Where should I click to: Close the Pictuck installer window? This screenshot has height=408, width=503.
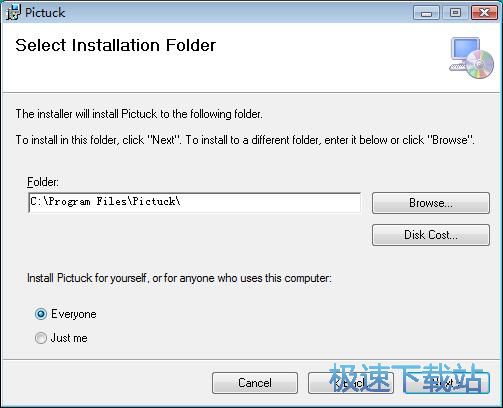484,13
